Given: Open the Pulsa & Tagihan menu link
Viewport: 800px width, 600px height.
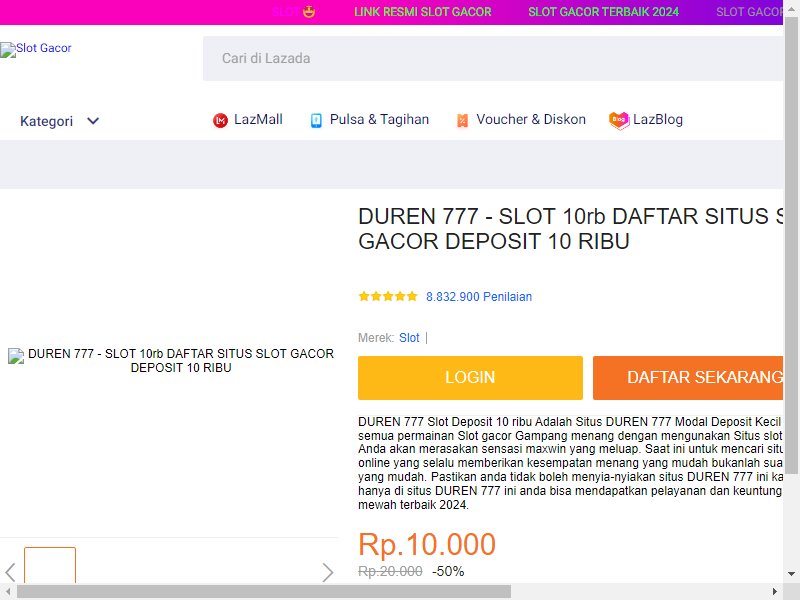Looking at the screenshot, I should point(379,119).
